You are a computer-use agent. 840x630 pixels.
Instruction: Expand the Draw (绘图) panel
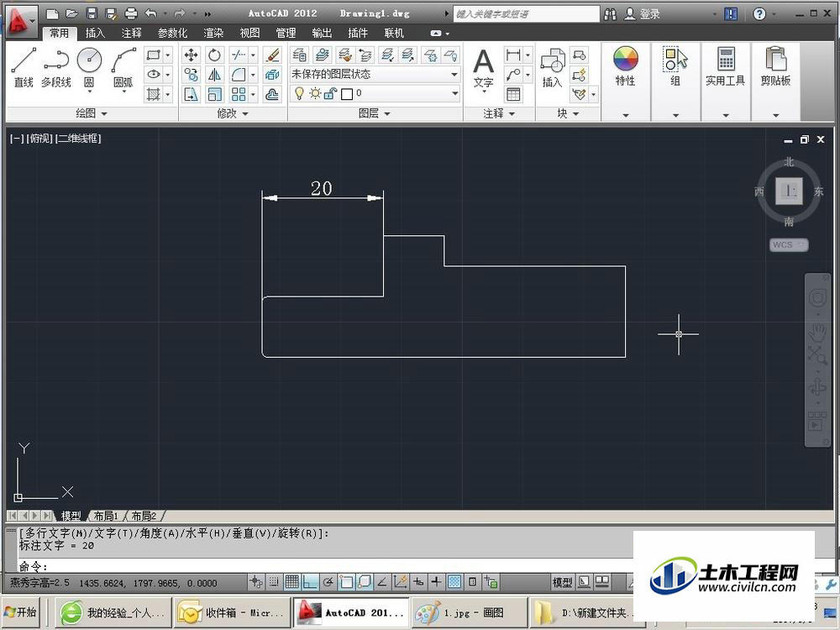(92, 113)
